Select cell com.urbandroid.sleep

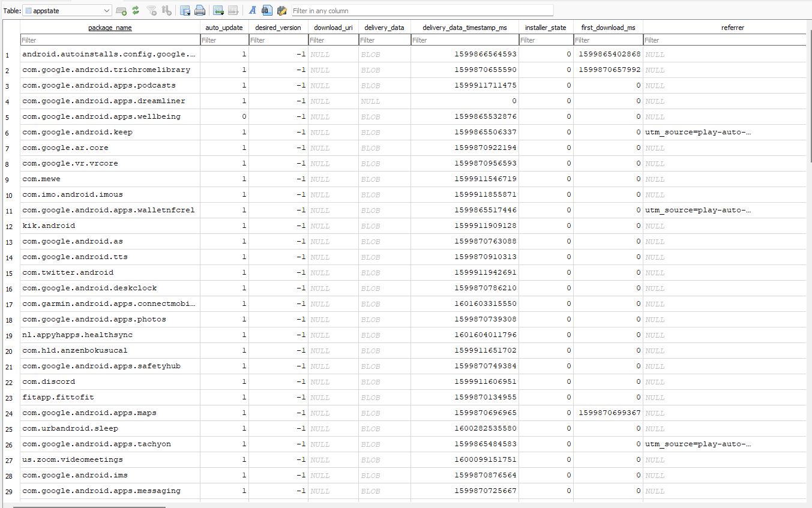pos(110,428)
